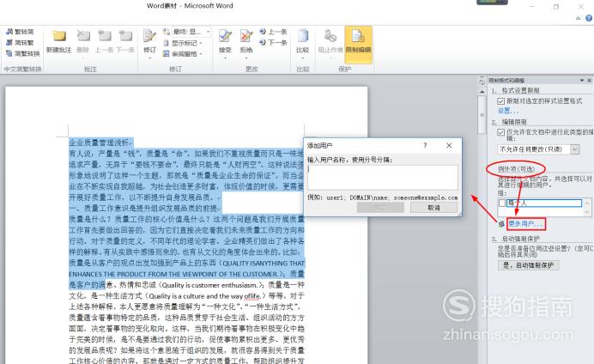
Task: Check the 每个人 group checkbox
Action: point(502,203)
